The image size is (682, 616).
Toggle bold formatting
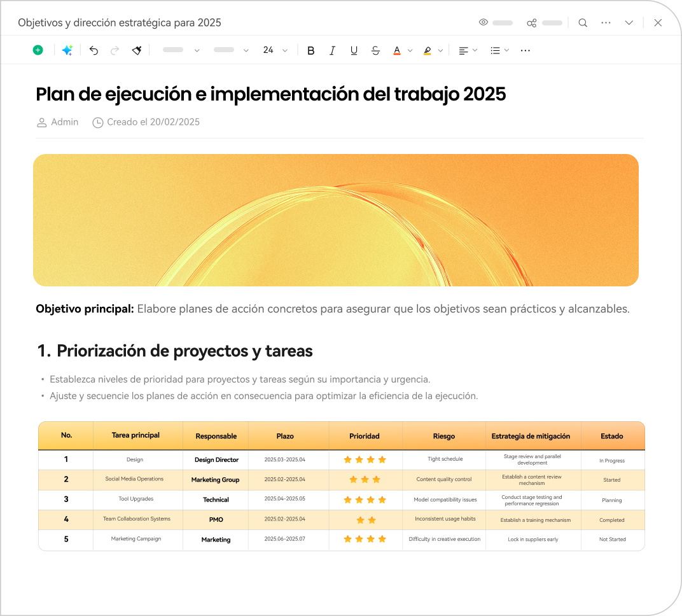310,50
